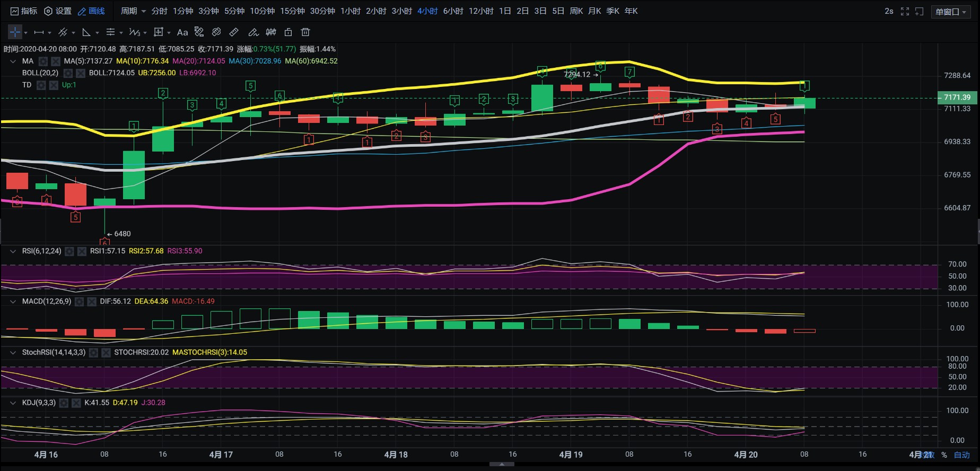Switch to the 1小时 timeframe
Screen dimensions: 980x471
[350, 11]
